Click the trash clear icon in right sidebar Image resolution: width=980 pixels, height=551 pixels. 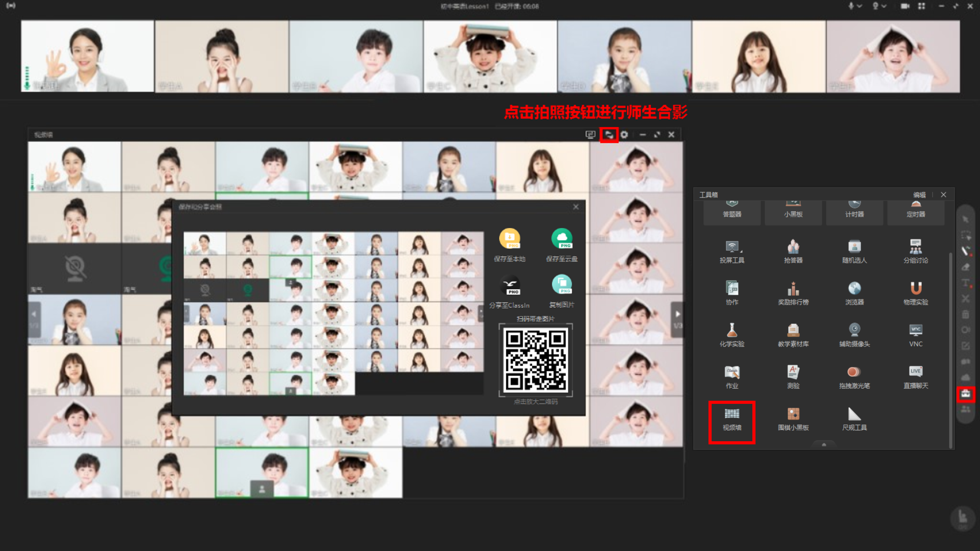tap(966, 315)
